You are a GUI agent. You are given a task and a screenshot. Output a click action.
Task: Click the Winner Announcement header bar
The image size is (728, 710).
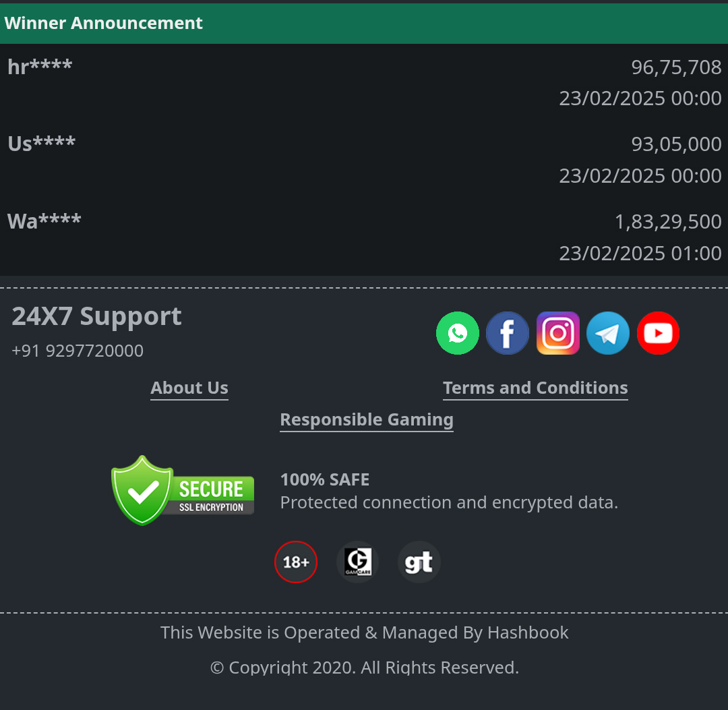[x=364, y=24]
